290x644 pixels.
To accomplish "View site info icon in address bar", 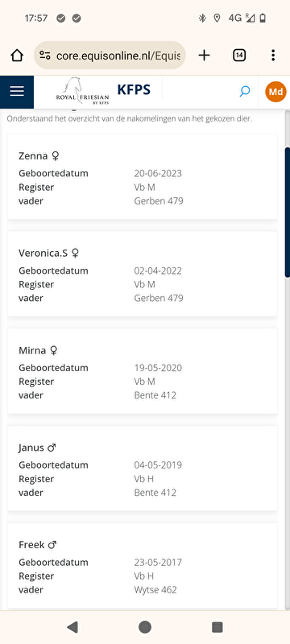I will (45, 56).
